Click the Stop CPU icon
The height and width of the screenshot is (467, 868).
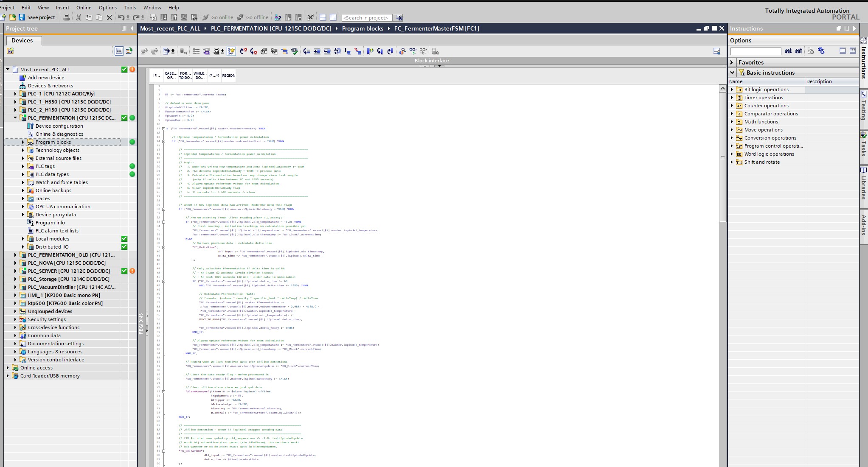coord(298,17)
